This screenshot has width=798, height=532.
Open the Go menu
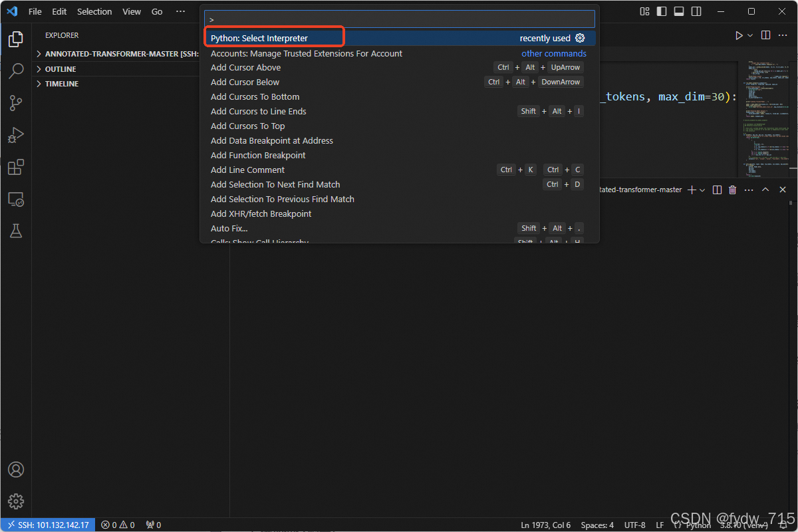click(157, 11)
